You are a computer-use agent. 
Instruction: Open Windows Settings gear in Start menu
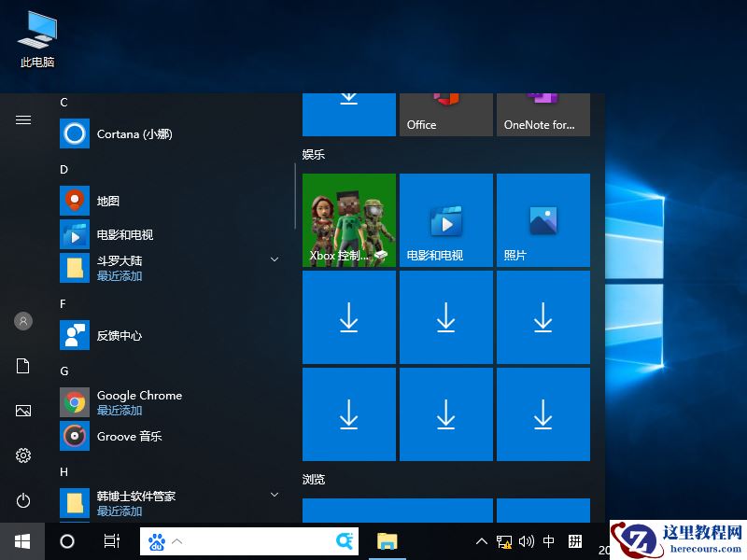pyautogui.click(x=22, y=455)
